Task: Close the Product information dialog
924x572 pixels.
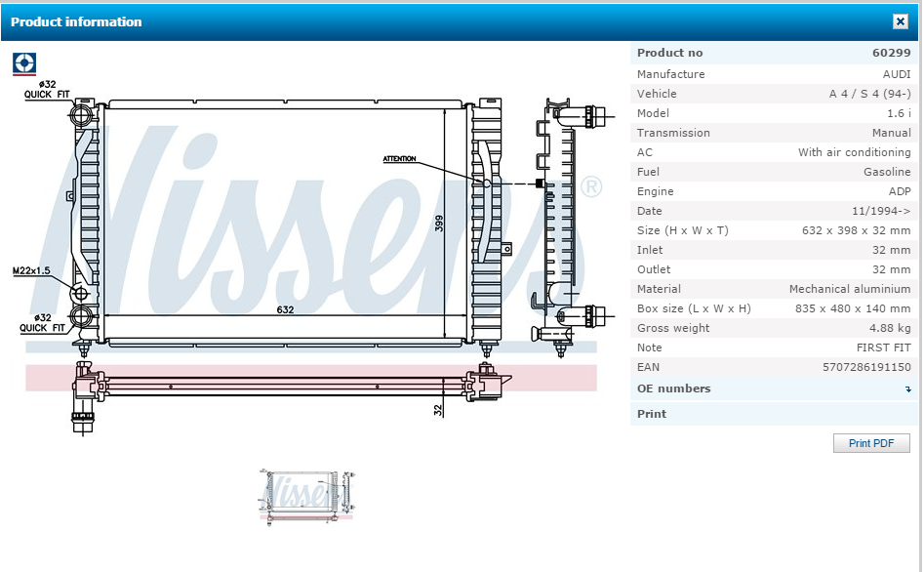Action: click(x=900, y=21)
